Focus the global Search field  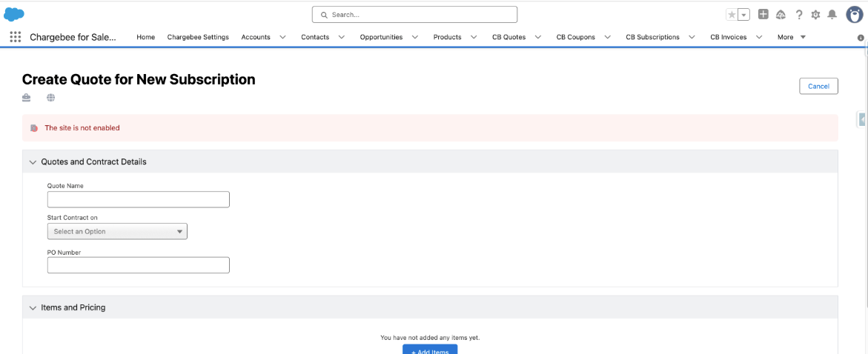pyautogui.click(x=414, y=14)
